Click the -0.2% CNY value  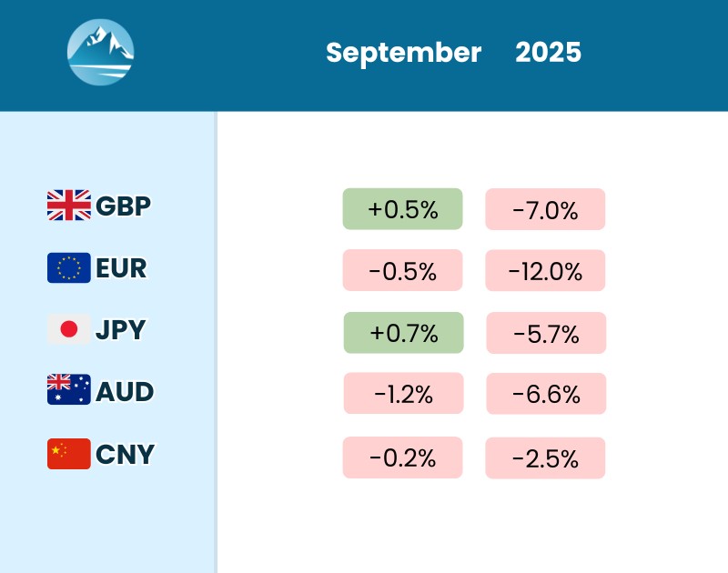403,457
